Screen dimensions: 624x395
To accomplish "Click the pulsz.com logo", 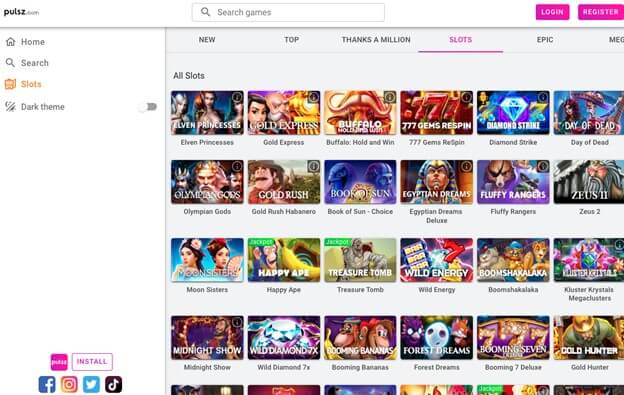I will [x=21, y=12].
